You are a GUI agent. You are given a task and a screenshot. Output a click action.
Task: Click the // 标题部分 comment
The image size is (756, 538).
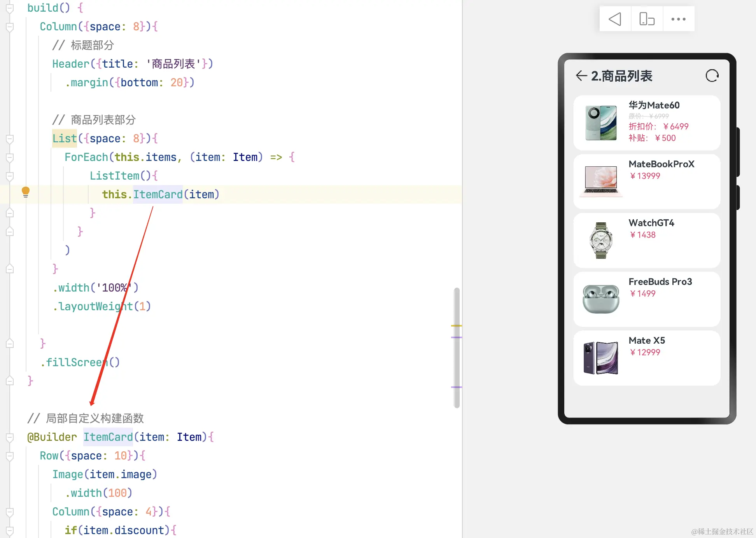83,45
